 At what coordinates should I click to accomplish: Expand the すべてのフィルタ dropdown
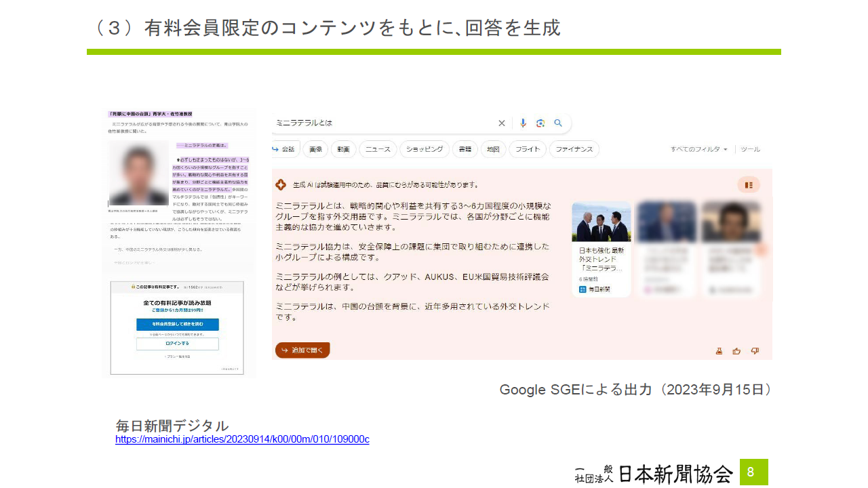pos(699,149)
